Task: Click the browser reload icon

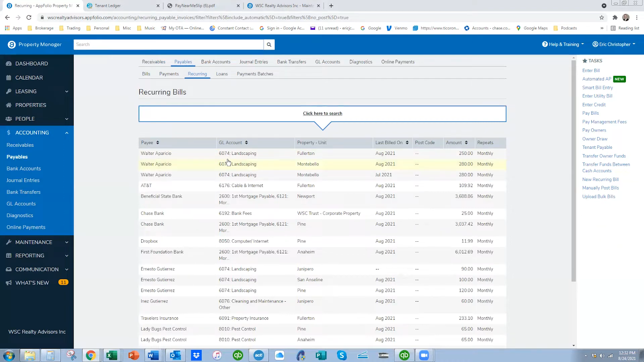Action: click(x=29, y=17)
